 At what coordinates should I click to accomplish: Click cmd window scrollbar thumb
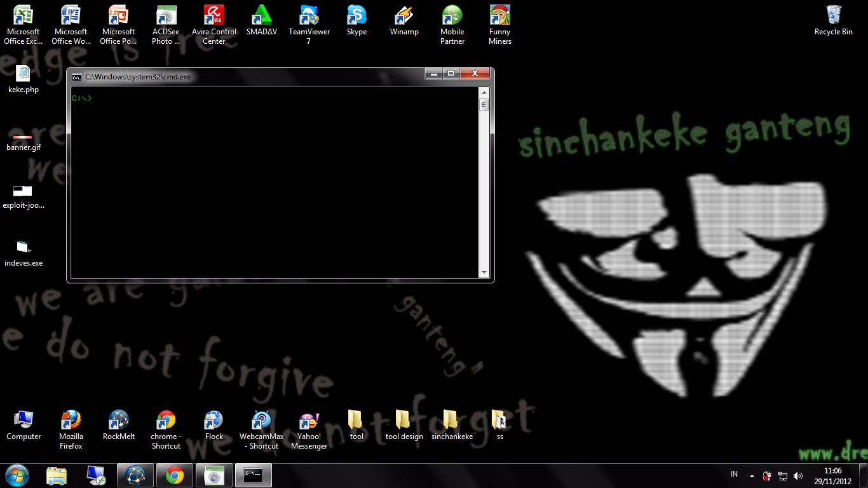click(x=484, y=105)
